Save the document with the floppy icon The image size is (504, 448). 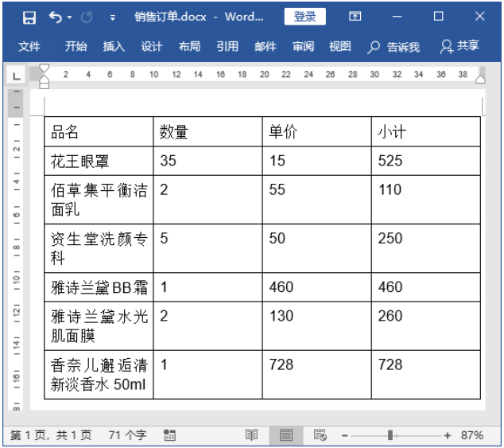click(x=29, y=17)
